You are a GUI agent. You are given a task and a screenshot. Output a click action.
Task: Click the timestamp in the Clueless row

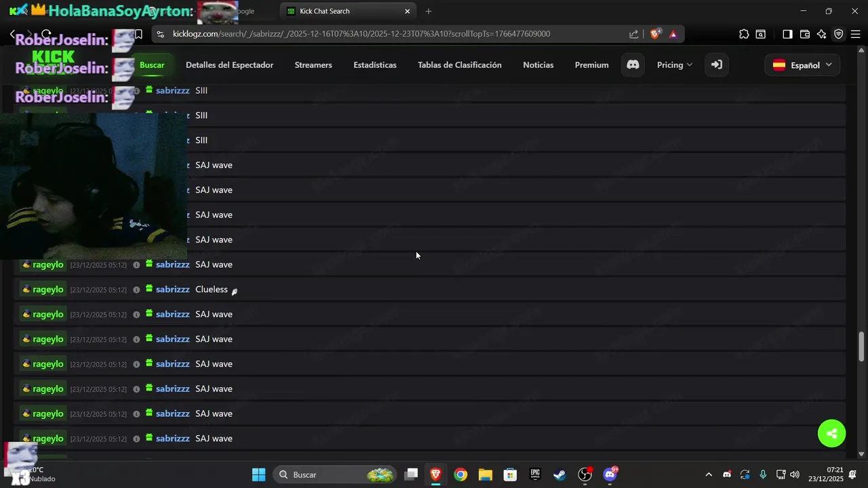coord(98,290)
